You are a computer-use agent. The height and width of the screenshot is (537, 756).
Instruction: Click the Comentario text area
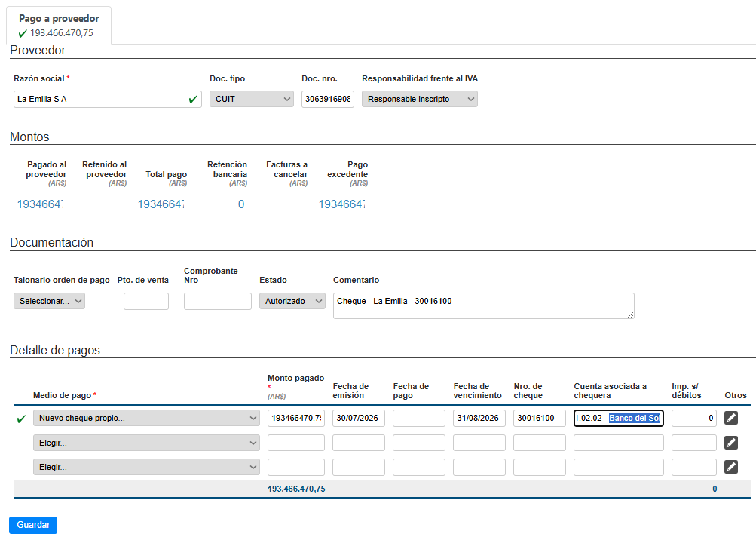[x=484, y=306]
